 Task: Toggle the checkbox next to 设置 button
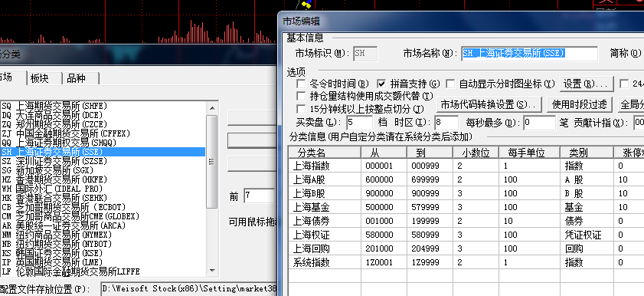point(624,84)
